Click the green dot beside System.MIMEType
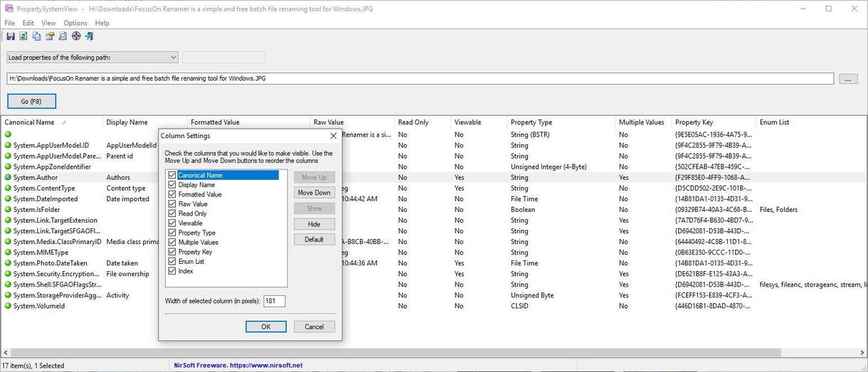 pyautogui.click(x=9, y=252)
